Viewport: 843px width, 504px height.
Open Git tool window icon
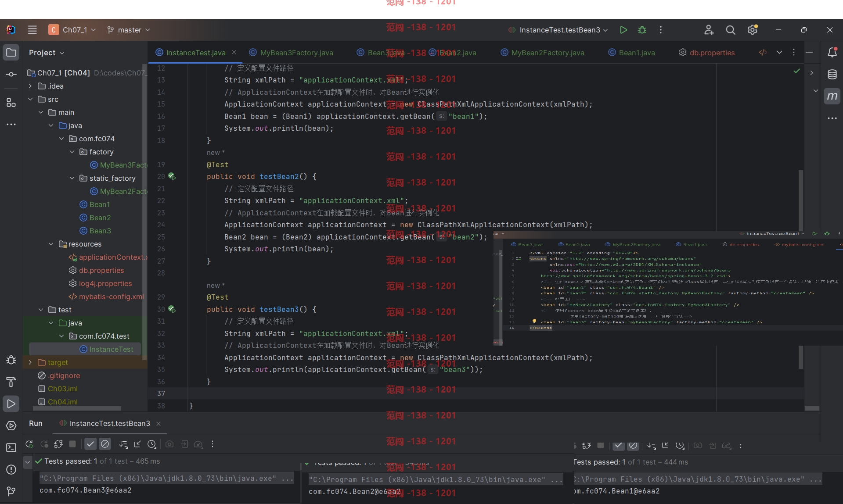click(x=11, y=492)
